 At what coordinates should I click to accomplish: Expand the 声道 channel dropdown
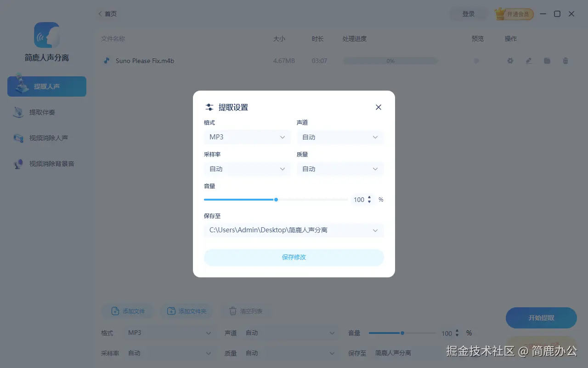click(x=340, y=137)
